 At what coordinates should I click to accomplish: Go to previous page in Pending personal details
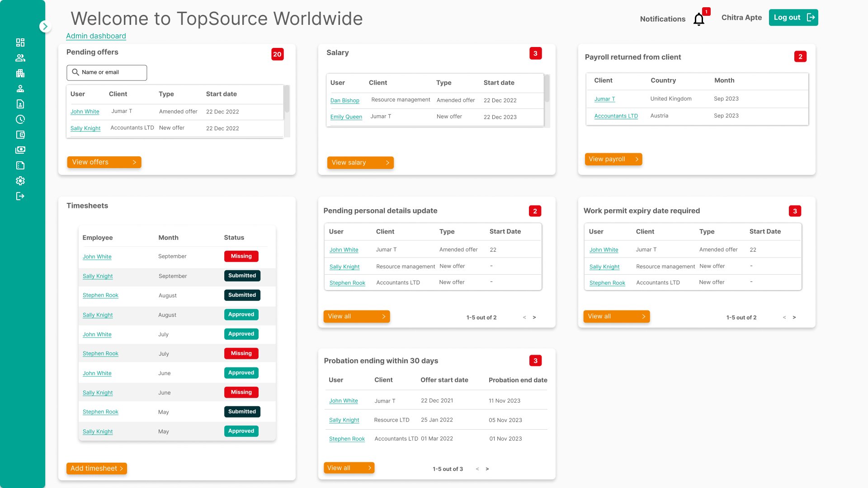coord(524,318)
